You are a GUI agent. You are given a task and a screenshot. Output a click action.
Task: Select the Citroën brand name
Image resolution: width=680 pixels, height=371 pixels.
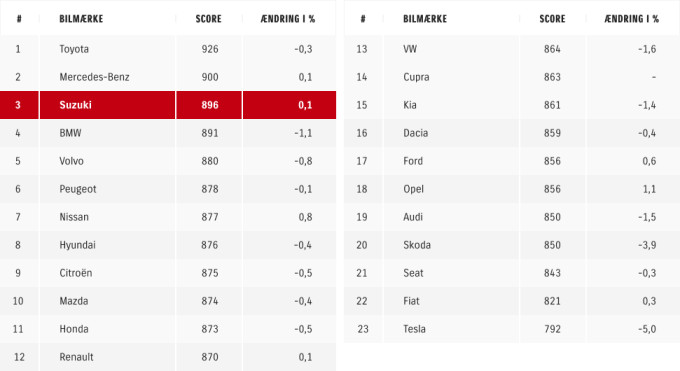(76, 273)
